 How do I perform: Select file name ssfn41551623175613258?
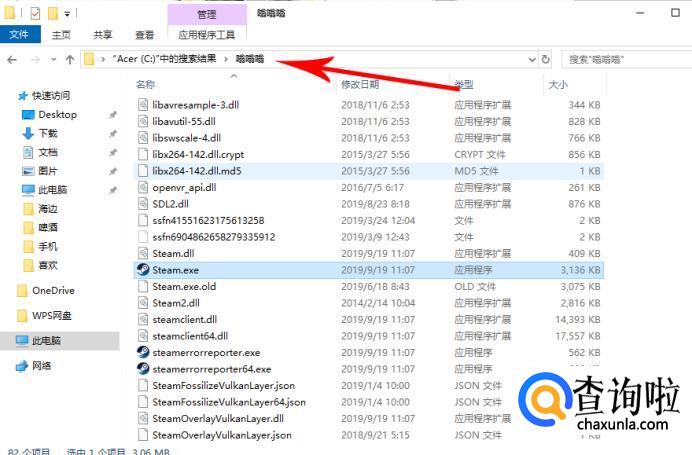[x=208, y=220]
